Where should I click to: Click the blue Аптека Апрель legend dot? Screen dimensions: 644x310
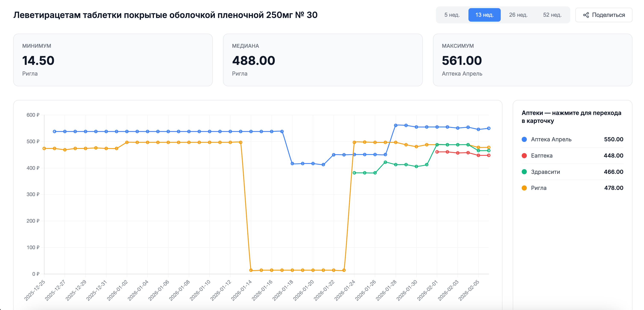point(524,139)
